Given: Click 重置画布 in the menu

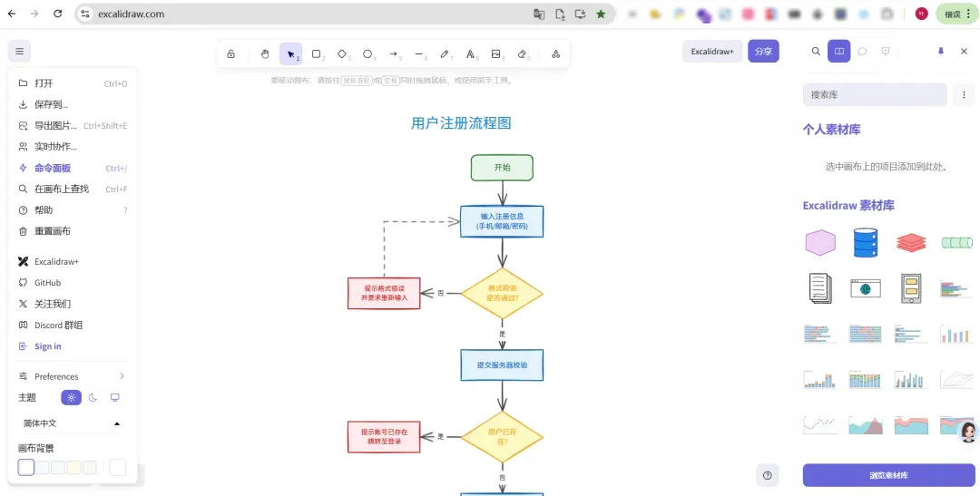Looking at the screenshot, I should pos(73,231).
